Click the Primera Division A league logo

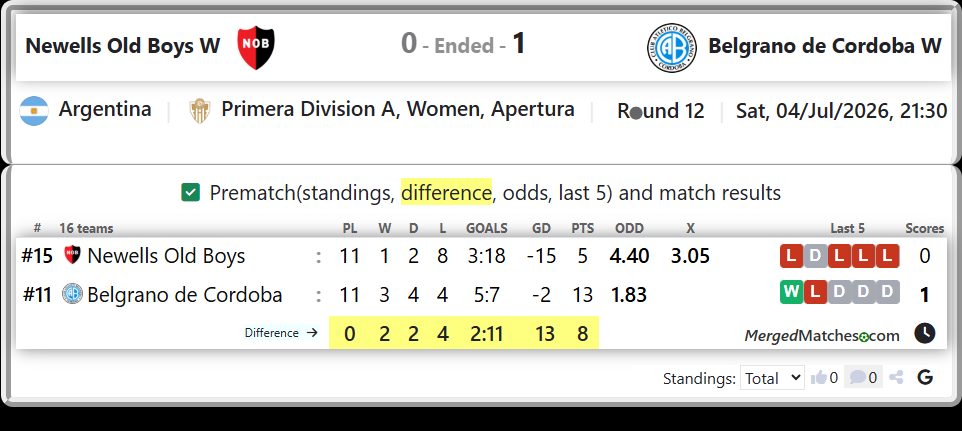click(200, 111)
